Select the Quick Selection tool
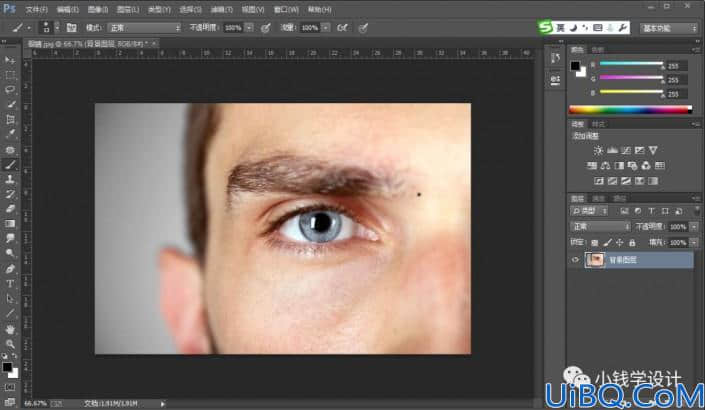Screen dimensions: 705x410 [x=10, y=104]
